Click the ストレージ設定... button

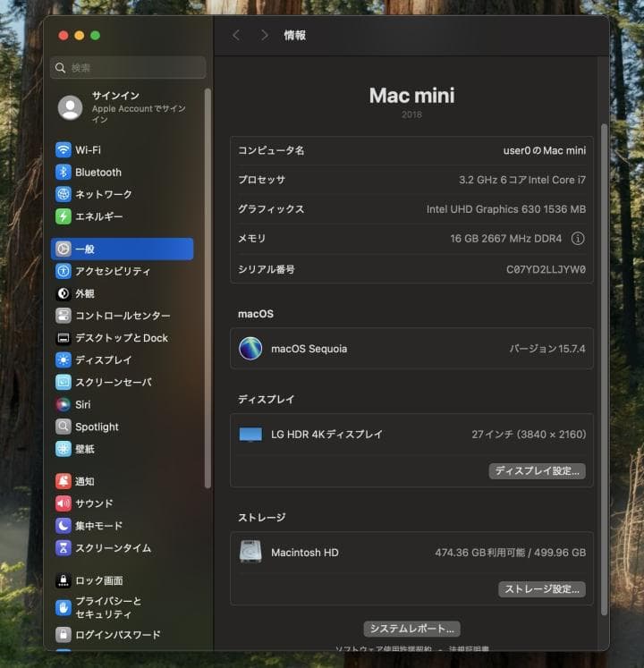(542, 589)
